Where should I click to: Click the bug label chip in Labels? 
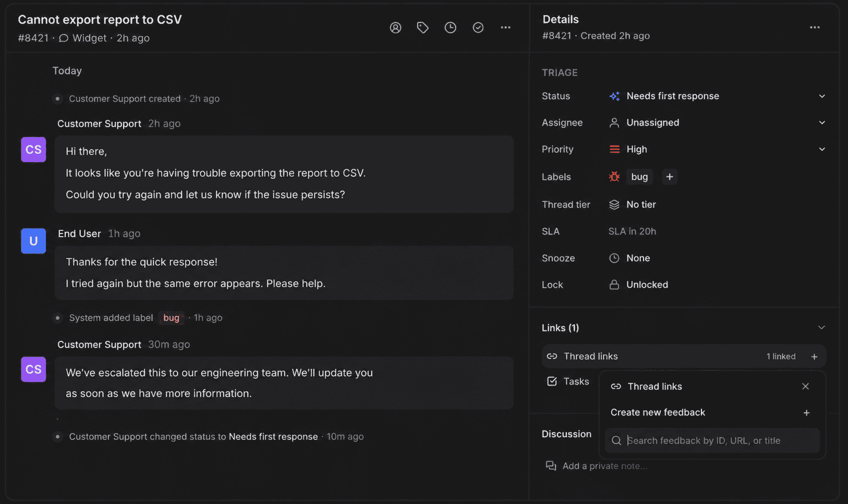click(x=639, y=177)
